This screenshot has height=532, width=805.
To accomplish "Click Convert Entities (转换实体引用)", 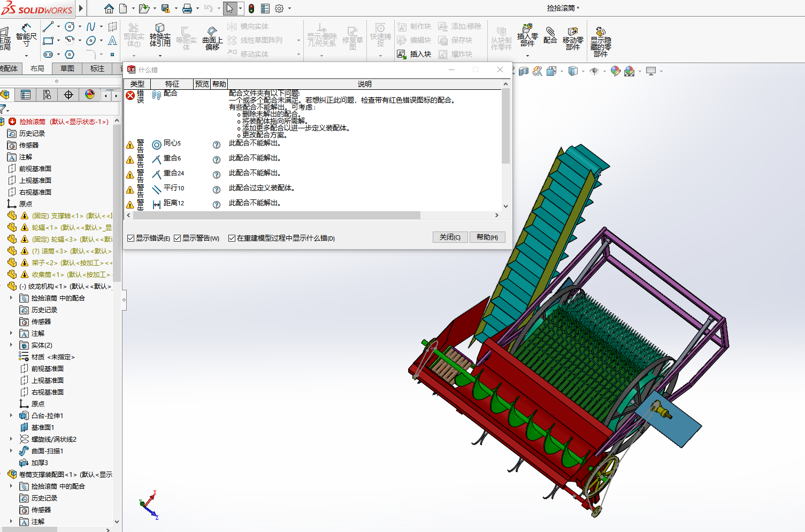I will pos(160,35).
